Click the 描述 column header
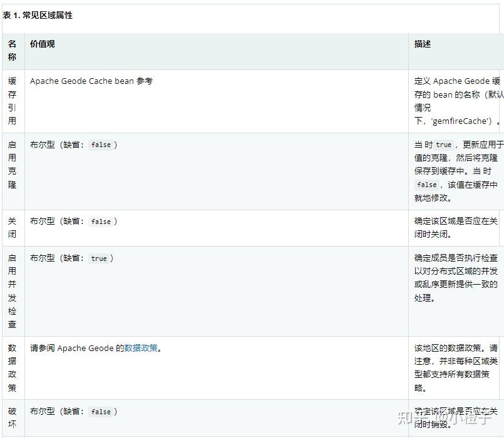 [x=422, y=44]
